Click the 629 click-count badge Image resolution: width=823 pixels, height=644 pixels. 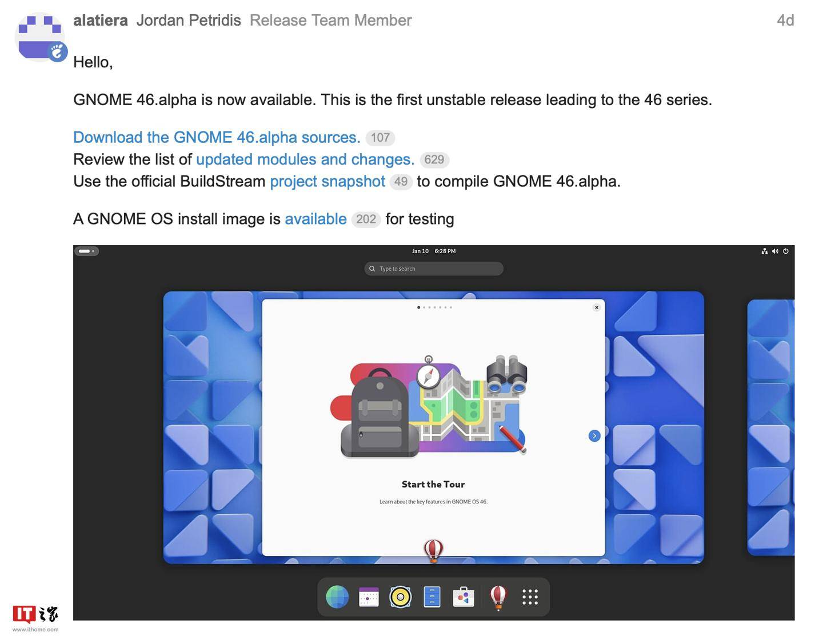point(434,160)
